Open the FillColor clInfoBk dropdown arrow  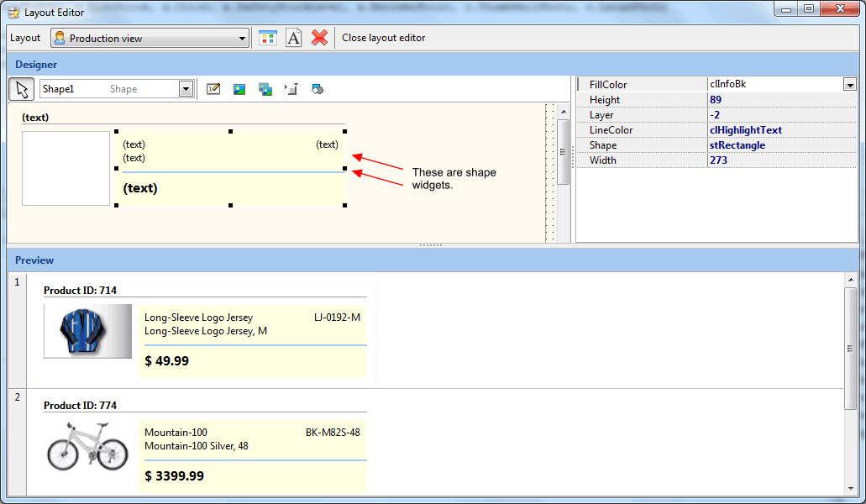pos(849,85)
